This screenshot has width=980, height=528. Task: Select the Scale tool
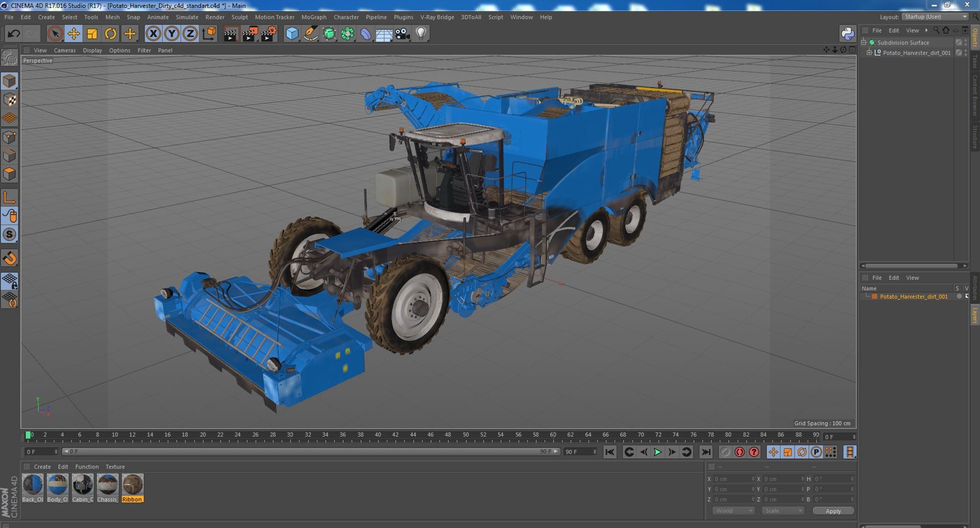pyautogui.click(x=92, y=34)
